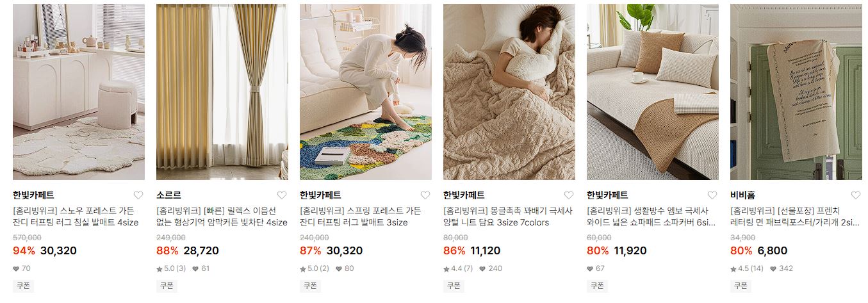Viewport: 868px width, 303px height.
Task: Open the 4.4 star rating on knit blanket
Action: click(458, 269)
